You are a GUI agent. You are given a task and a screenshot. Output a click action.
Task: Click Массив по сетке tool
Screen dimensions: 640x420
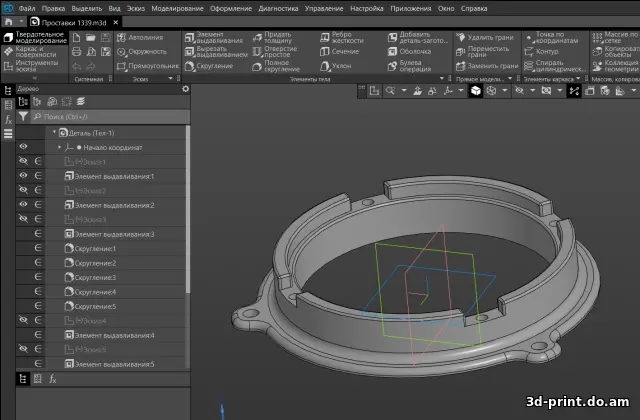[x=616, y=38]
